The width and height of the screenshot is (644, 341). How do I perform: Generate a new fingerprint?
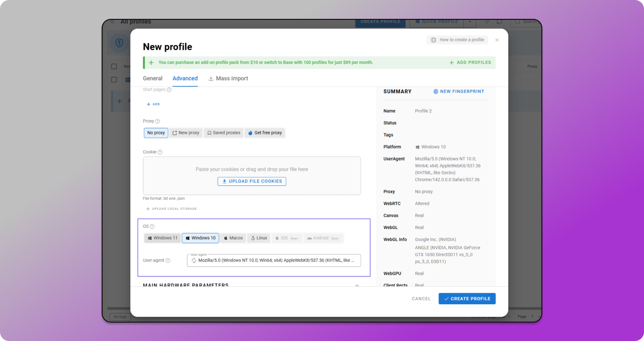(459, 92)
